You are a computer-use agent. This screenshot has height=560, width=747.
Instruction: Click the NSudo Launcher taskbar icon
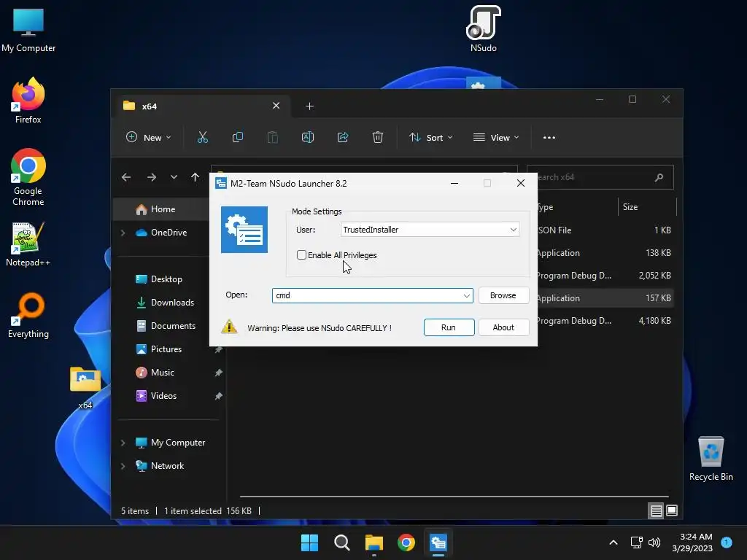pyautogui.click(x=438, y=542)
